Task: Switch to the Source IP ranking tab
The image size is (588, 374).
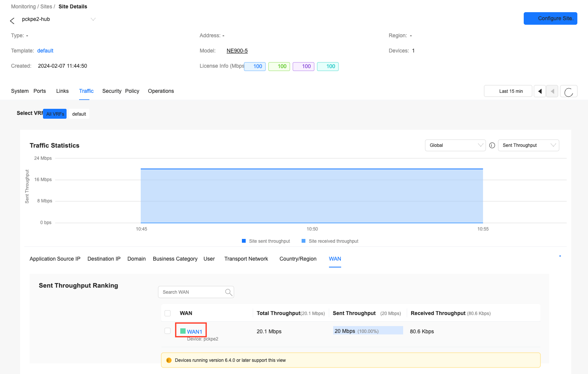Action: pos(69,259)
